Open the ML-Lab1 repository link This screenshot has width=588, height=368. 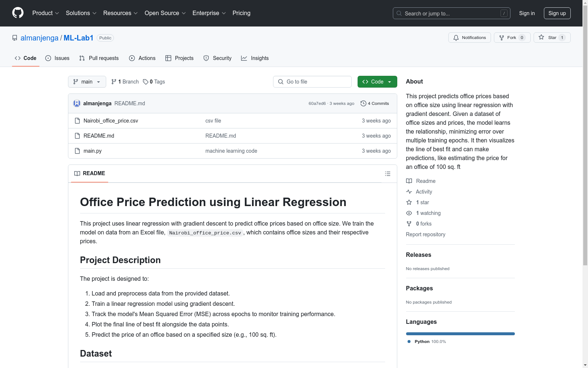point(79,38)
